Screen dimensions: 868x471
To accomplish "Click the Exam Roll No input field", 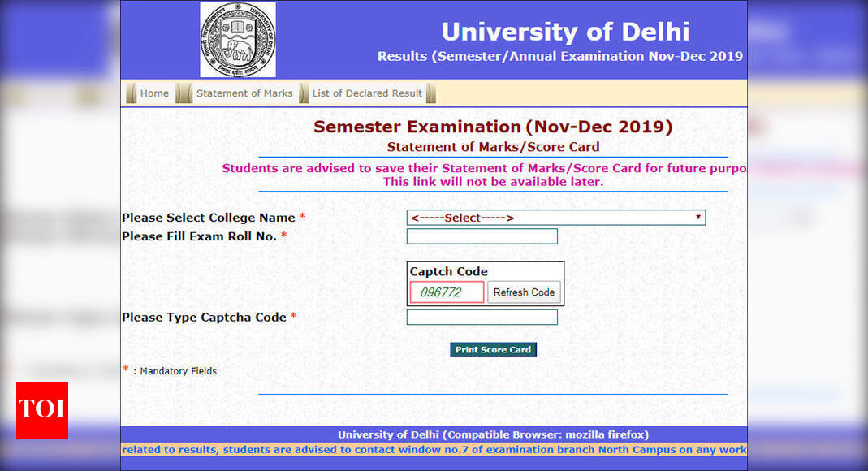I will [482, 235].
